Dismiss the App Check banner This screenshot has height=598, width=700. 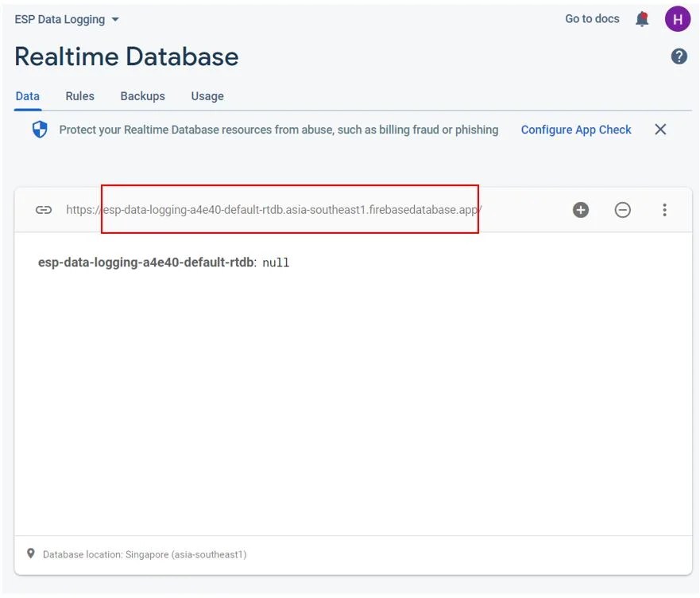click(x=660, y=129)
